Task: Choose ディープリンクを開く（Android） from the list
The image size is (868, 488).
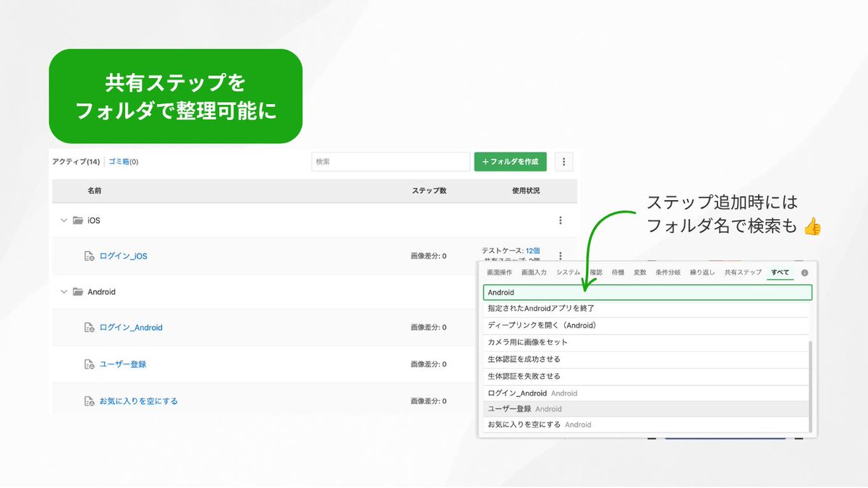Action: click(x=645, y=325)
